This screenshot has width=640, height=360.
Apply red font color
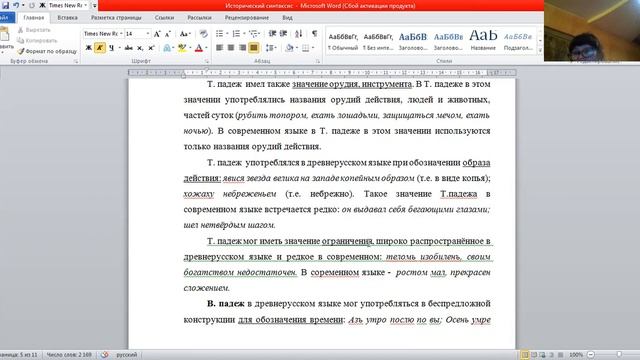199,48
